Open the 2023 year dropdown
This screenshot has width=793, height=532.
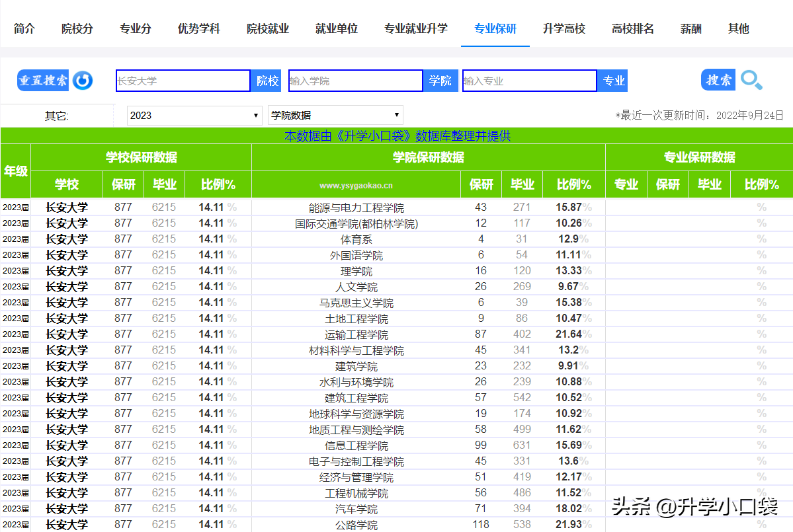point(194,115)
